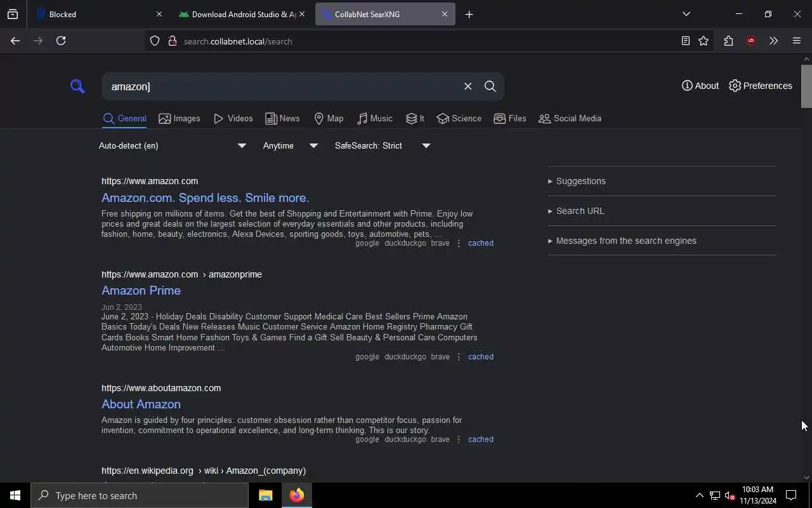Reload the current page
The width and height of the screenshot is (812, 508).
tap(61, 41)
